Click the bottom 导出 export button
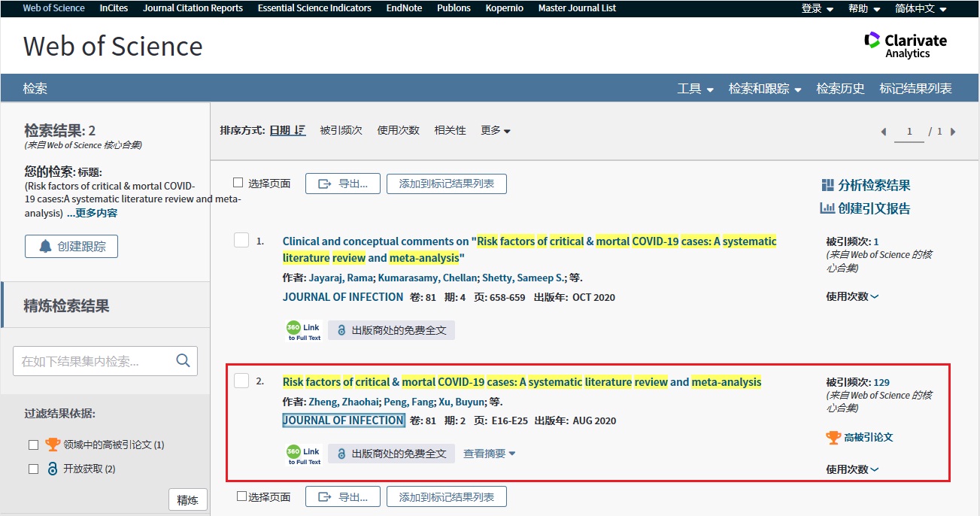Screen dimensions: 980x516 342,496
